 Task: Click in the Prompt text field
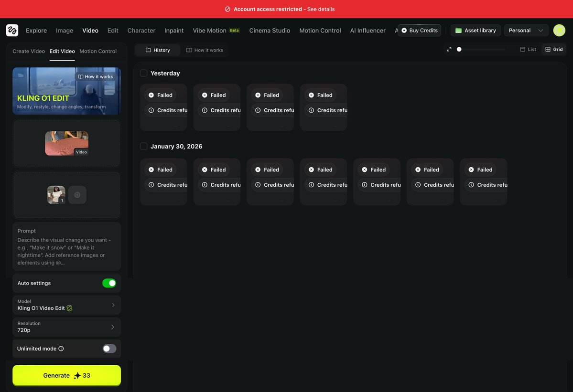(x=66, y=246)
